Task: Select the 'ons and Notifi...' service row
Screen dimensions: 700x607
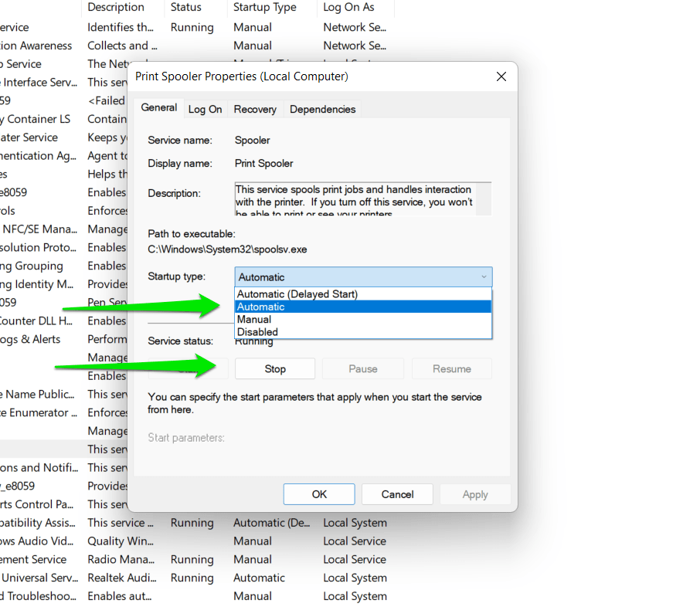Action: (x=39, y=468)
